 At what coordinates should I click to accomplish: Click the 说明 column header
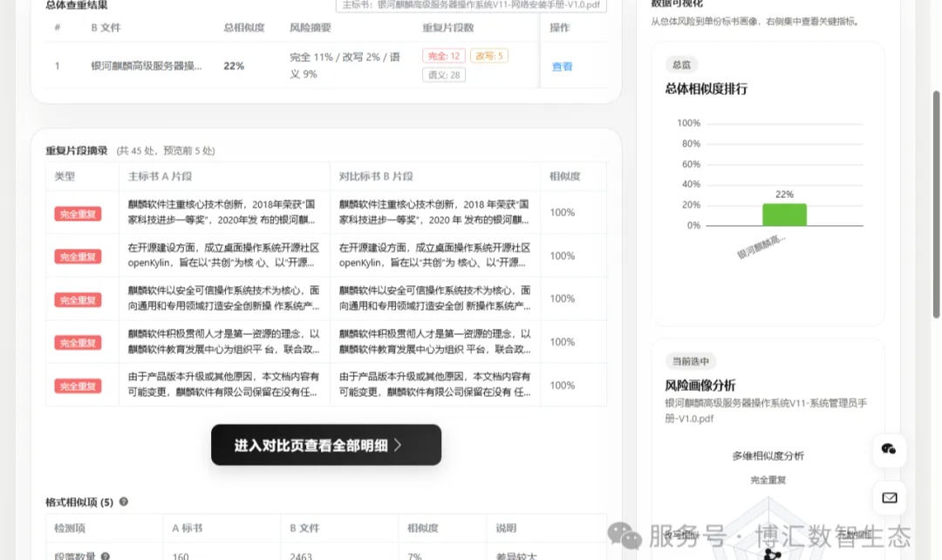506,528
